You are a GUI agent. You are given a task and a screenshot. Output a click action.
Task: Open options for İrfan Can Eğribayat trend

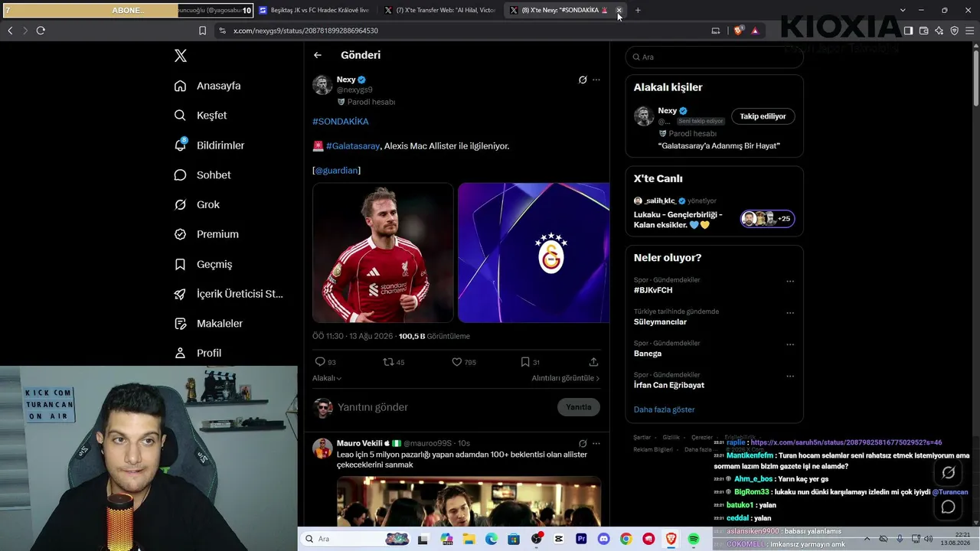(x=790, y=377)
